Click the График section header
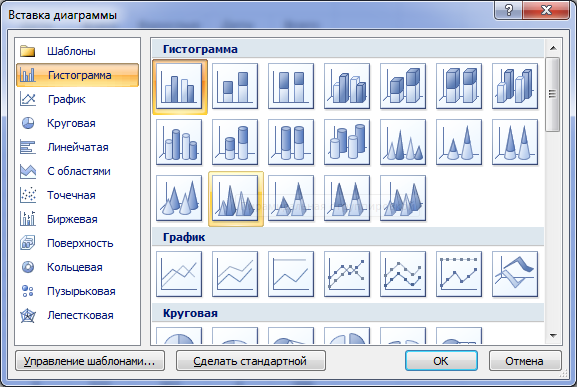Viewport: 577px width, 387px height. pos(348,237)
